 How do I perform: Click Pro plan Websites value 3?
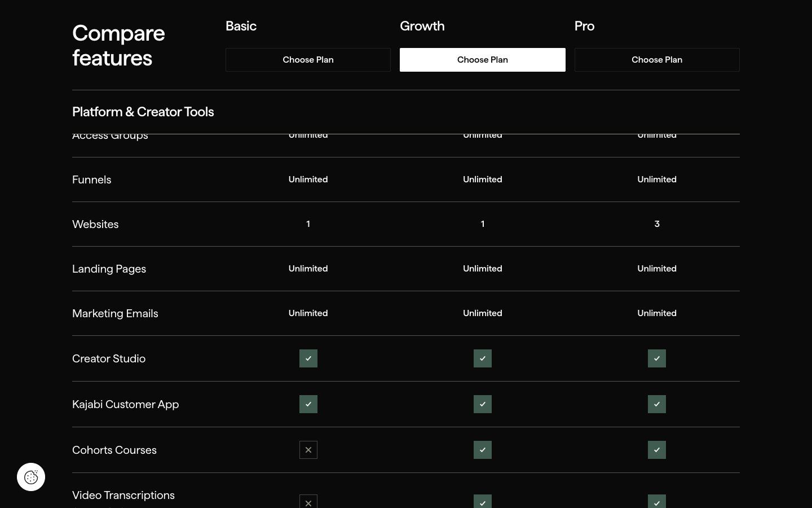(x=657, y=224)
